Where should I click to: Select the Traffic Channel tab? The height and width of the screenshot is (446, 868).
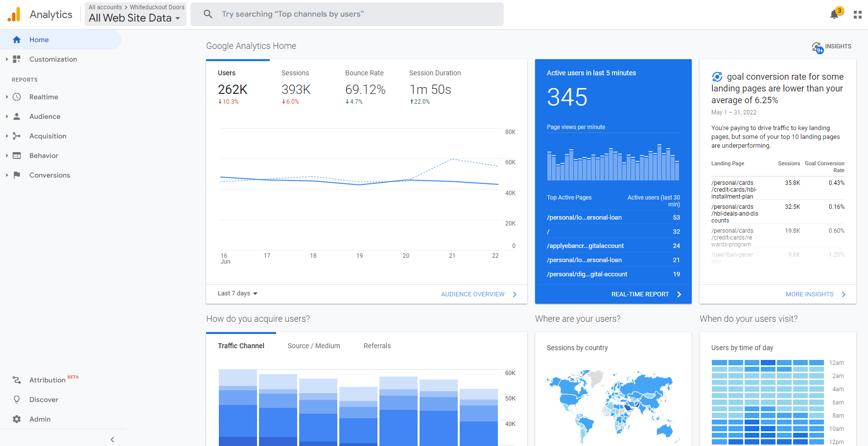point(241,346)
